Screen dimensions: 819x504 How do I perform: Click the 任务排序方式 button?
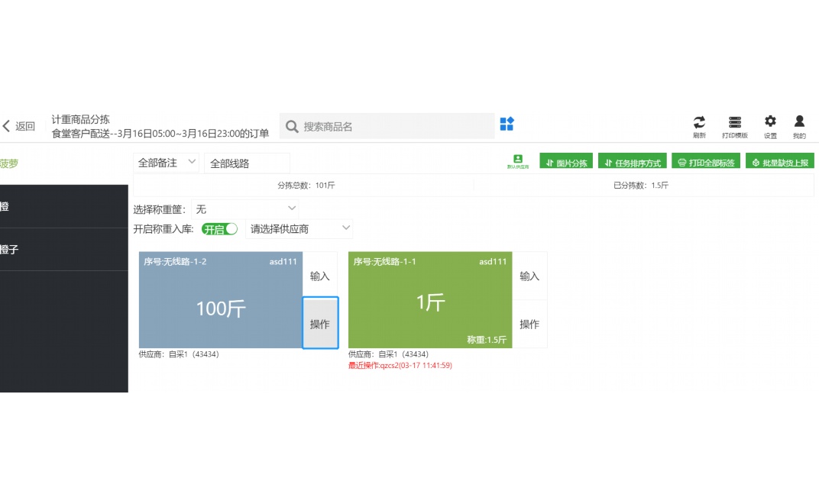click(x=632, y=163)
